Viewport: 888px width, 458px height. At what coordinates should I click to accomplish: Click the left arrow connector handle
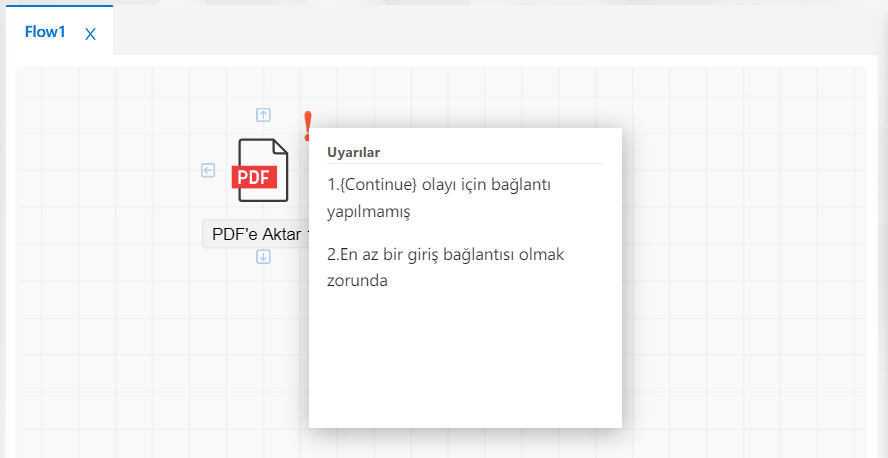coord(208,170)
